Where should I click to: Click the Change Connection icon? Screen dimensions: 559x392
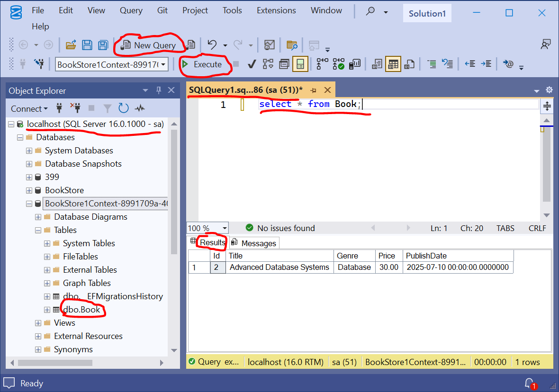coord(39,64)
